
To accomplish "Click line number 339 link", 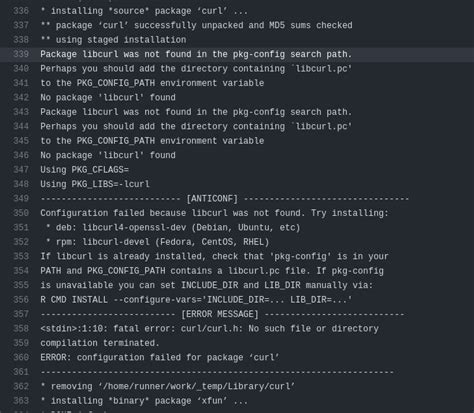I will point(21,54).
